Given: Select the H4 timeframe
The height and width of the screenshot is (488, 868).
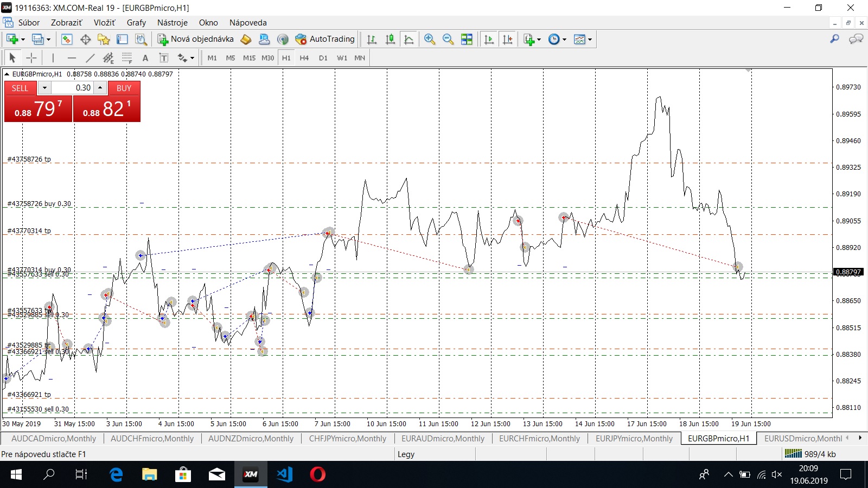Looking at the screenshot, I should 304,58.
